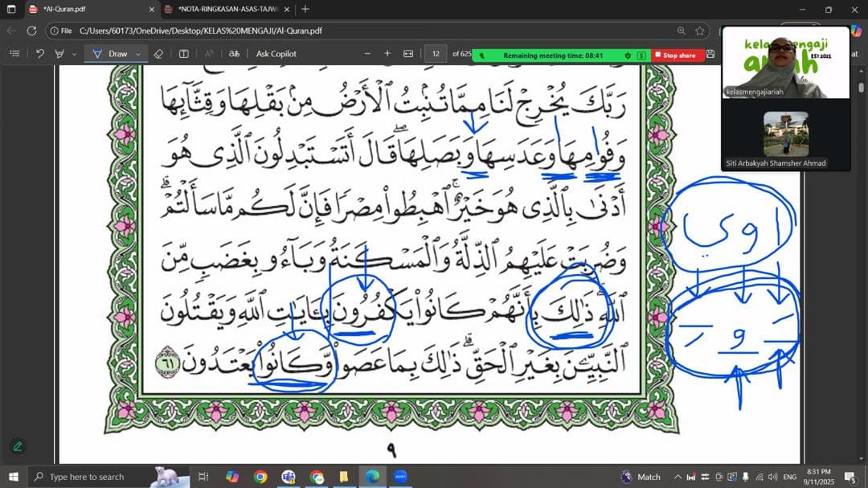This screenshot has height=488, width=868.
Task: Open the PDF table of contents
Action: coord(15,54)
